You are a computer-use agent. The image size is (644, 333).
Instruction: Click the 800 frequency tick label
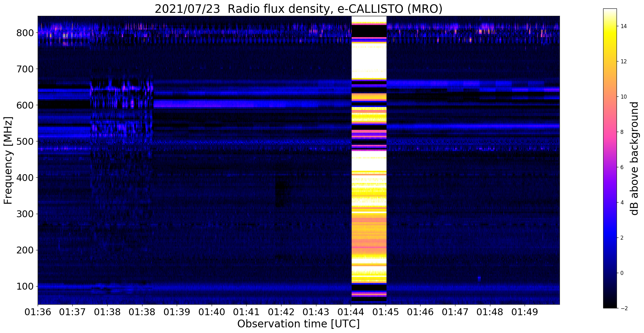pyautogui.click(x=24, y=33)
